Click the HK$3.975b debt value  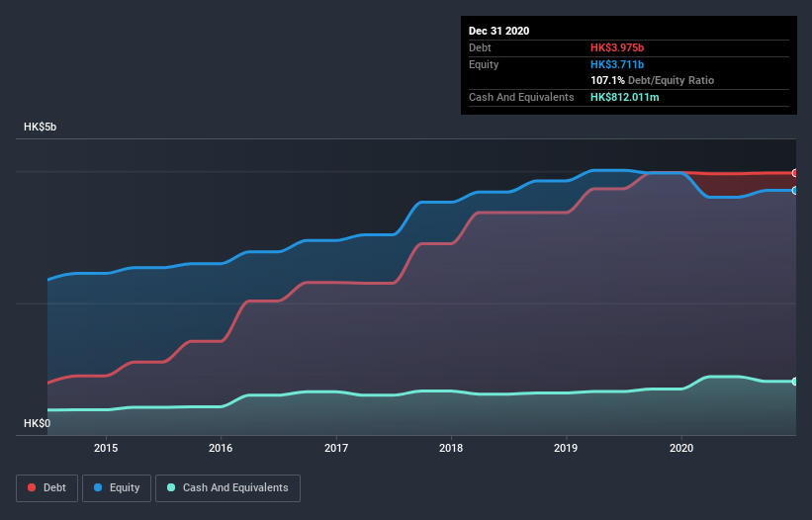[617, 47]
